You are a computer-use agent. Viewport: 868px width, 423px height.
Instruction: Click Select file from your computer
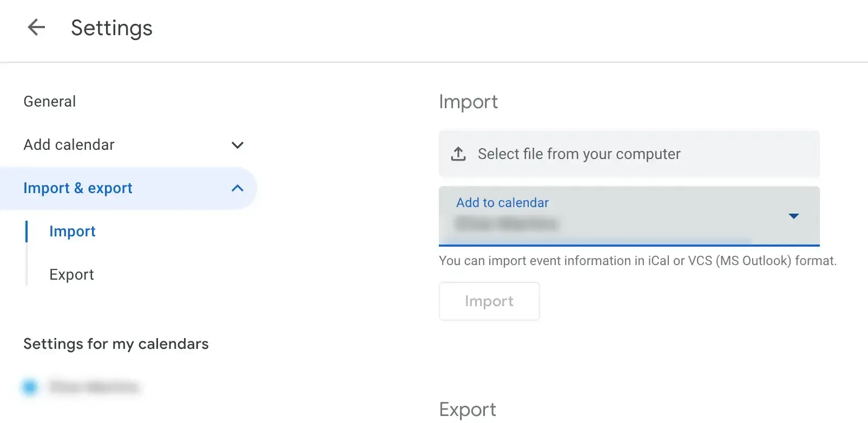coord(578,154)
